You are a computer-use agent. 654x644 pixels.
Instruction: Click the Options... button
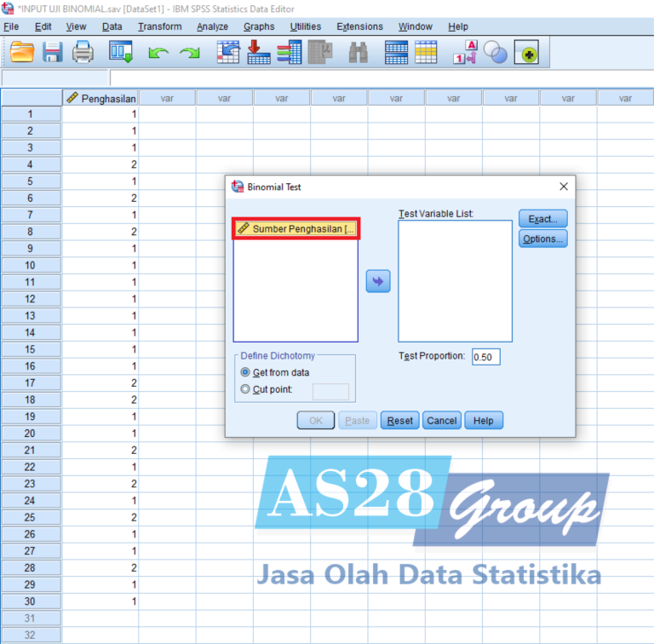click(x=542, y=239)
